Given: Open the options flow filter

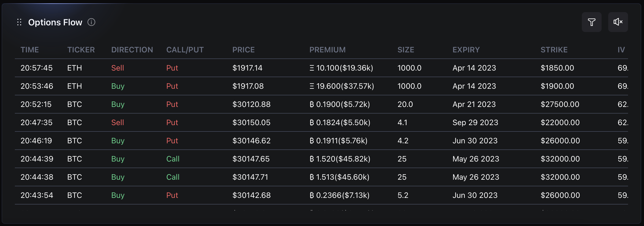Looking at the screenshot, I should click(591, 22).
